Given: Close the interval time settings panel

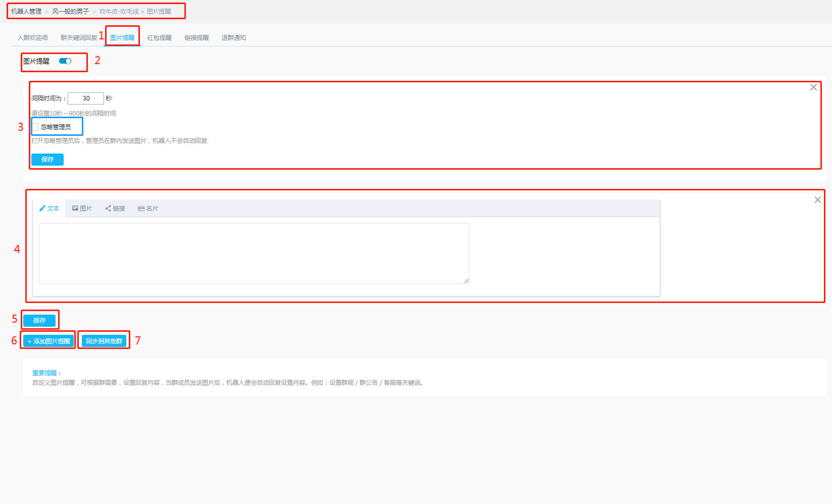Looking at the screenshot, I should click(813, 87).
